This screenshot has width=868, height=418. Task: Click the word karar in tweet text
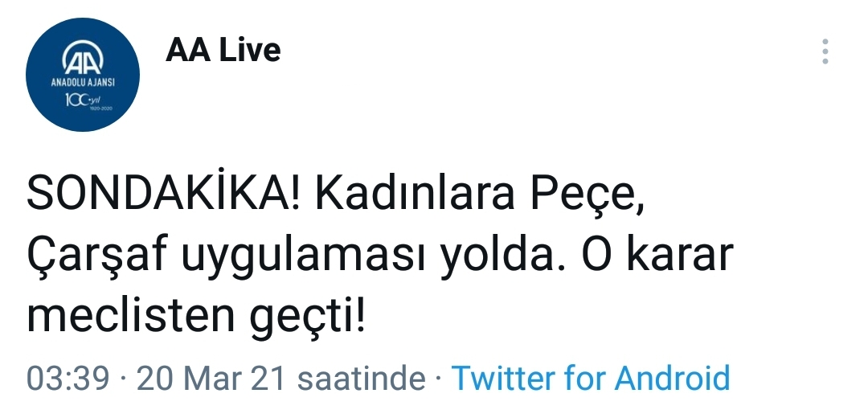[x=680, y=256]
